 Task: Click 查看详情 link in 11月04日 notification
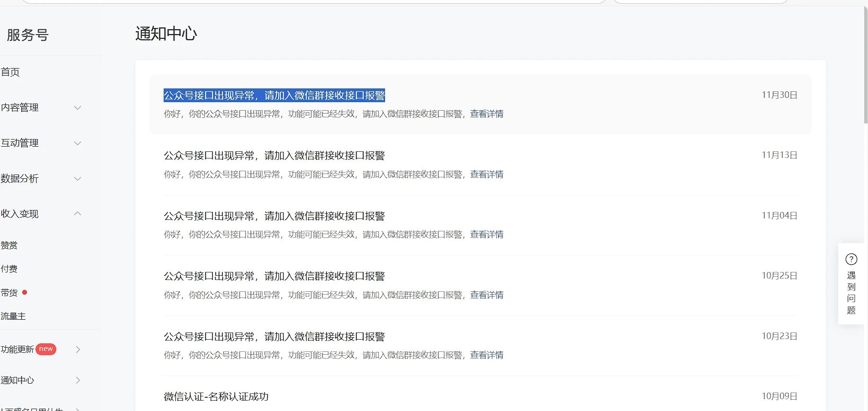pos(487,235)
